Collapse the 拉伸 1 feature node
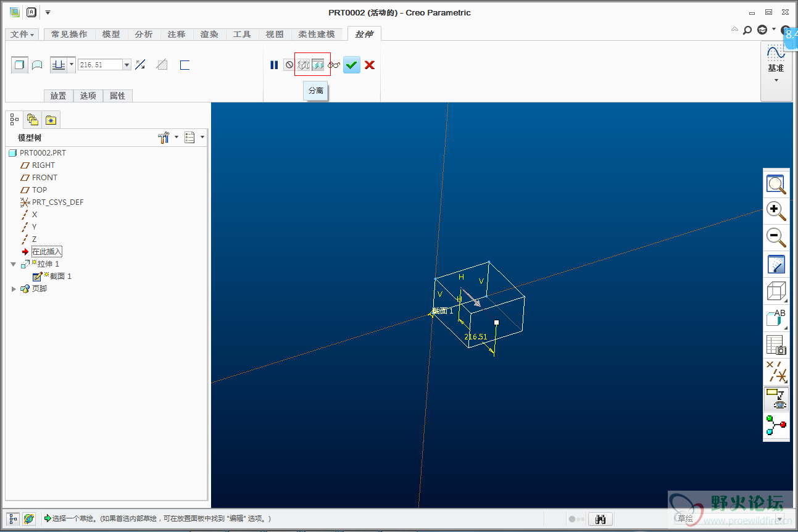Image resolution: width=798 pixels, height=532 pixels. (x=13, y=264)
